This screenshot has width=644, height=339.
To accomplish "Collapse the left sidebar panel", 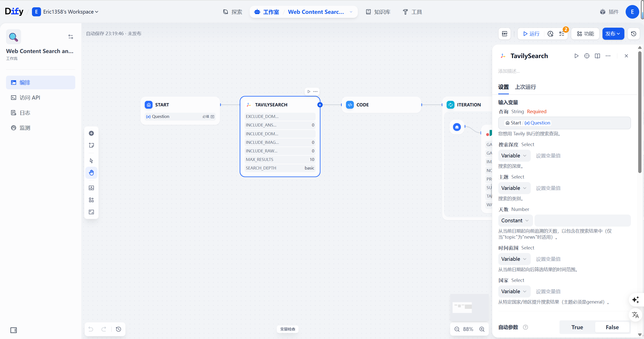I will point(14,330).
